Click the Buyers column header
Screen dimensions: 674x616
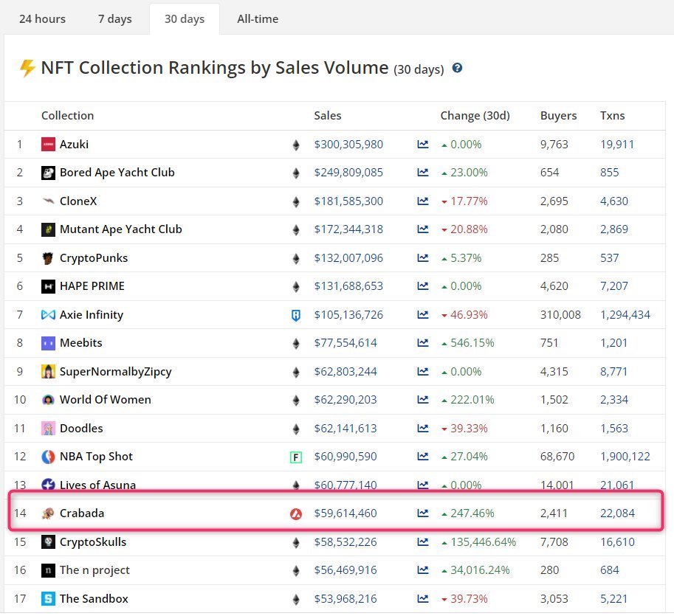(x=558, y=116)
